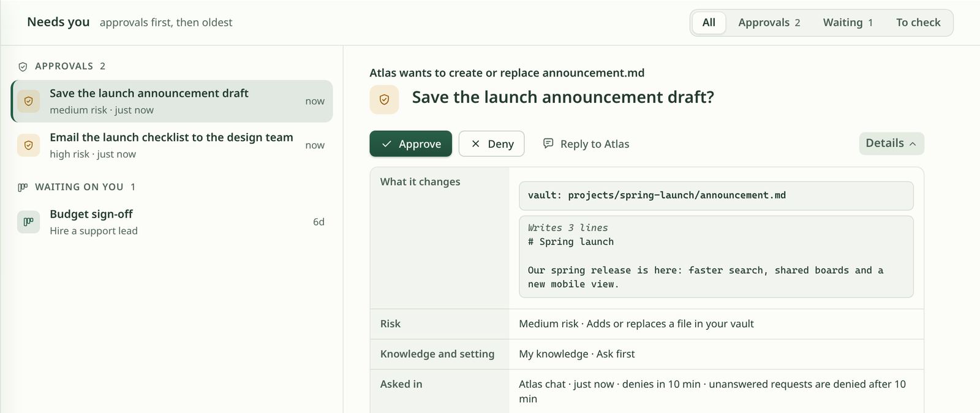
Task: Click shield icon on Save the launch announcement row
Action: pos(28,101)
